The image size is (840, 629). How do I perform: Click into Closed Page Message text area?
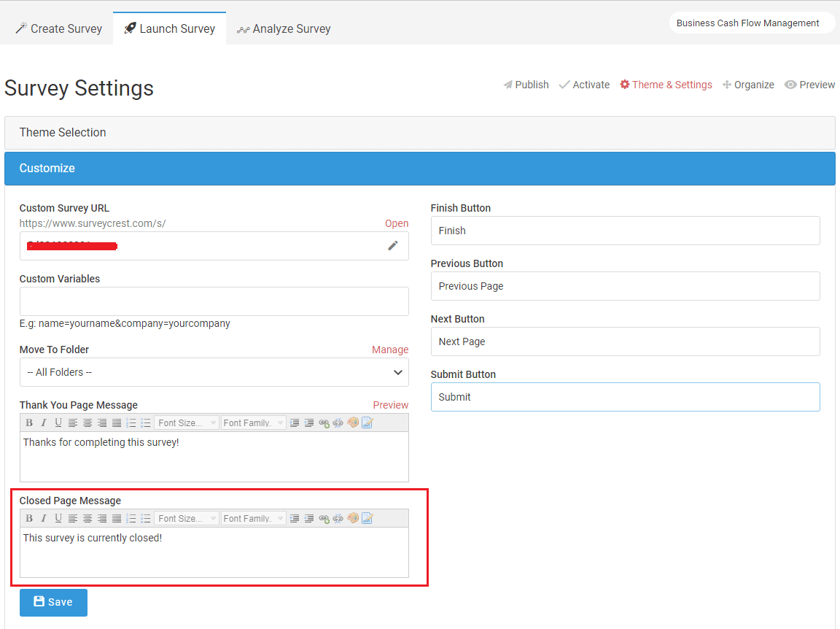click(x=214, y=552)
